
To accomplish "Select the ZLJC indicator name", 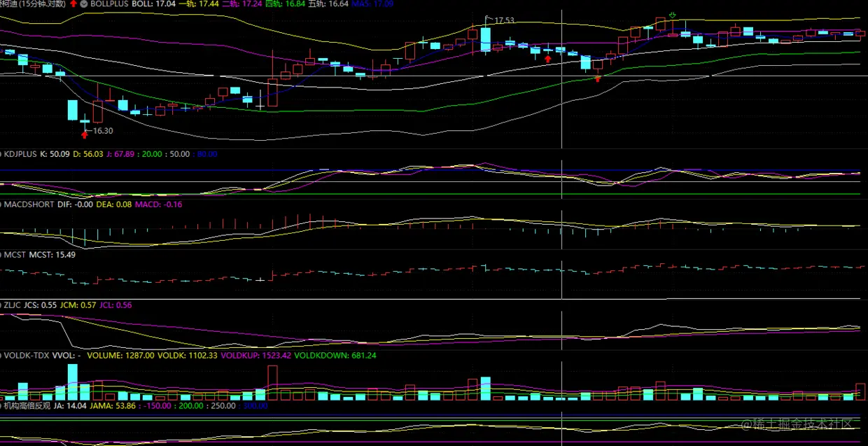I will pos(13,305).
